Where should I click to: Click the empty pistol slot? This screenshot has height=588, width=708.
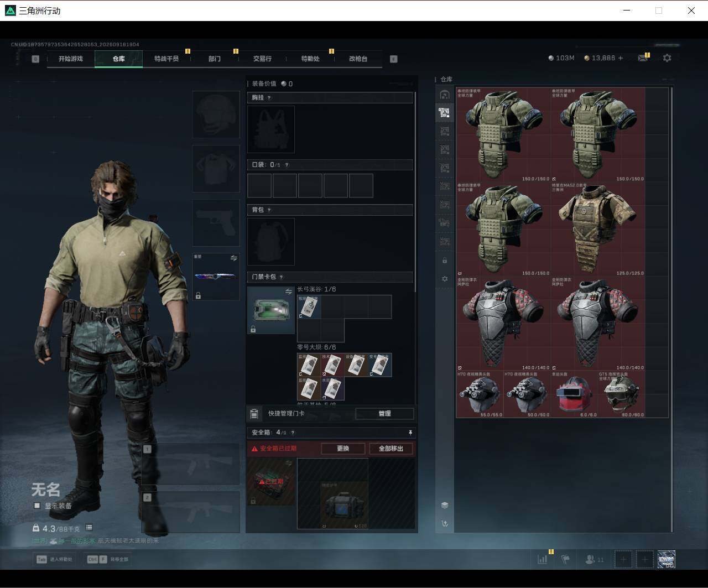pyautogui.click(x=216, y=223)
